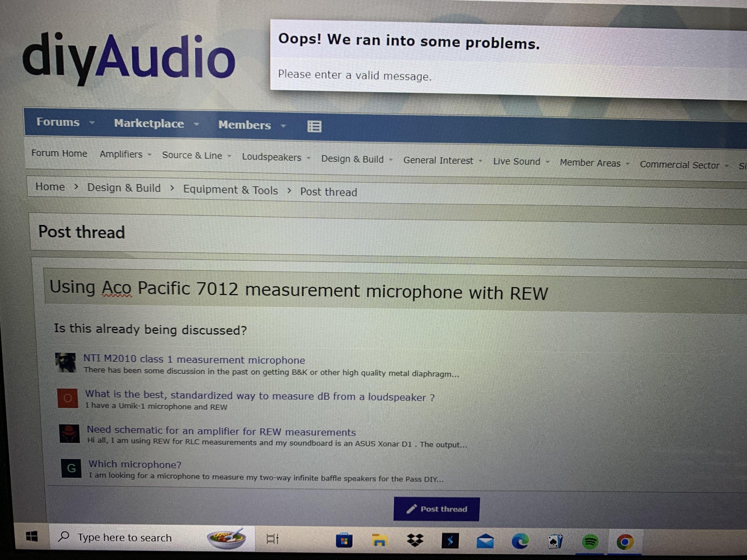This screenshot has height=560, width=747.
Task: Open Spotify from the taskbar
Action: pos(590,542)
